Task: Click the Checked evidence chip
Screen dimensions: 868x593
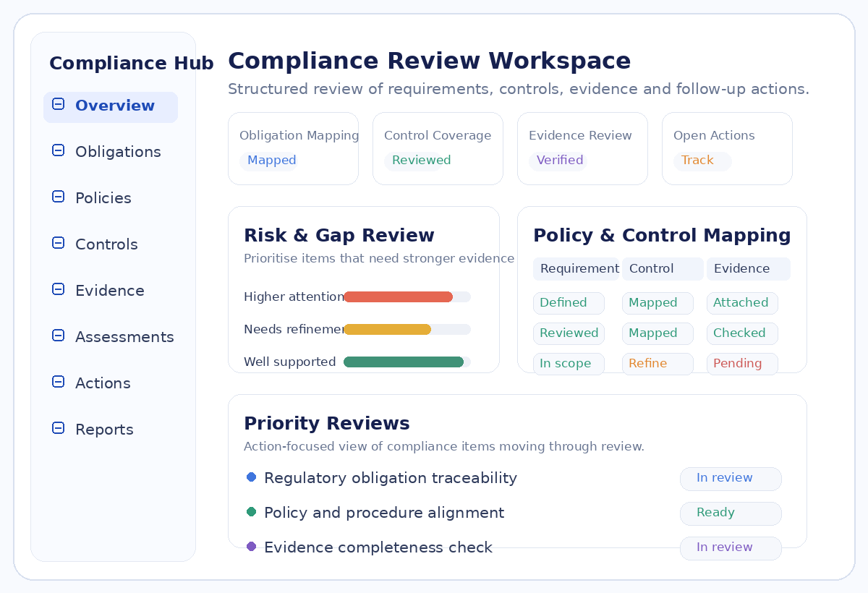Action: [x=742, y=333]
